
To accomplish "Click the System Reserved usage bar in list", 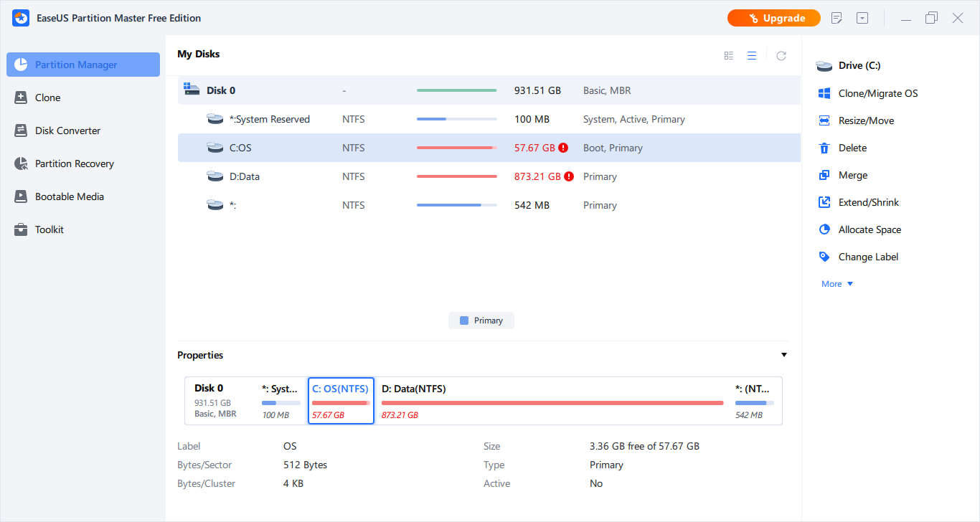I will tap(457, 119).
